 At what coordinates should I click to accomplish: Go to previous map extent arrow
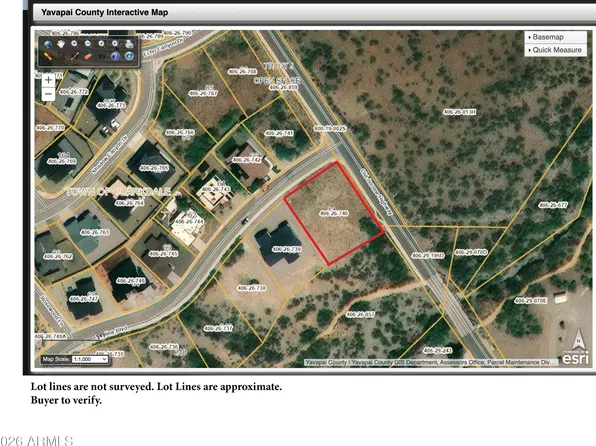click(x=101, y=44)
